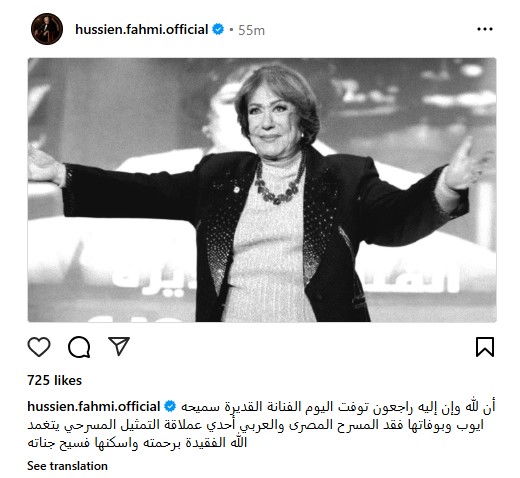View the 725 likes list
This screenshot has height=478, width=520.
55,380
